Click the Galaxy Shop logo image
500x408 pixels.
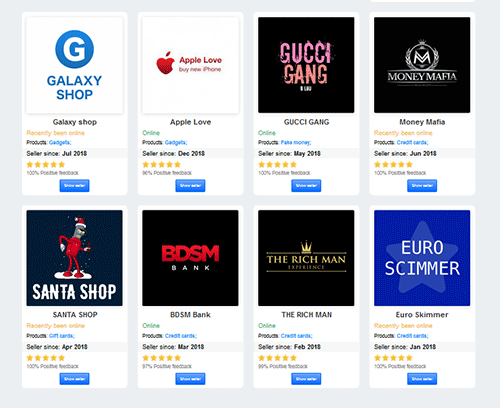75,65
